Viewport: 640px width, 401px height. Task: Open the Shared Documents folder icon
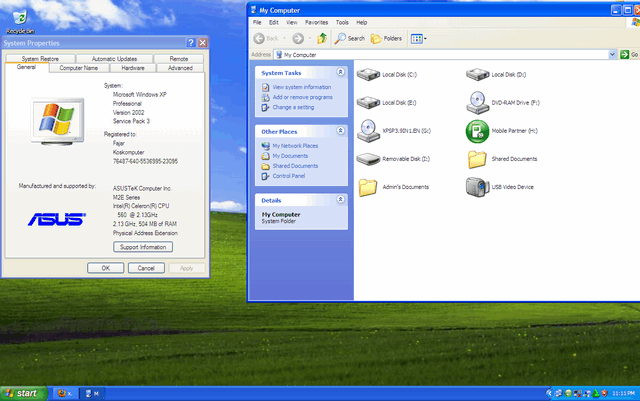point(477,159)
